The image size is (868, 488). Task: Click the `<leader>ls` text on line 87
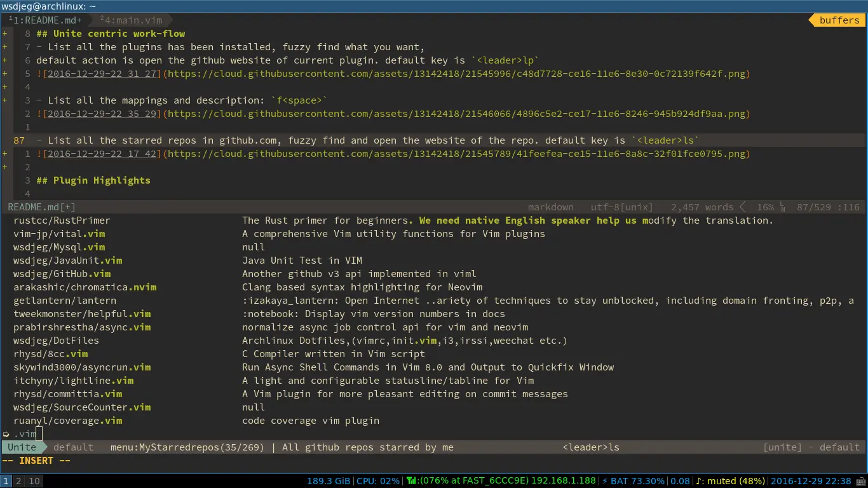[665, 140]
